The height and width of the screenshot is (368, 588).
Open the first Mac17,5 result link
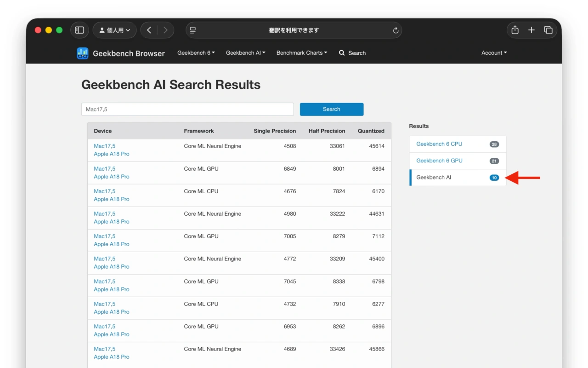104,146
